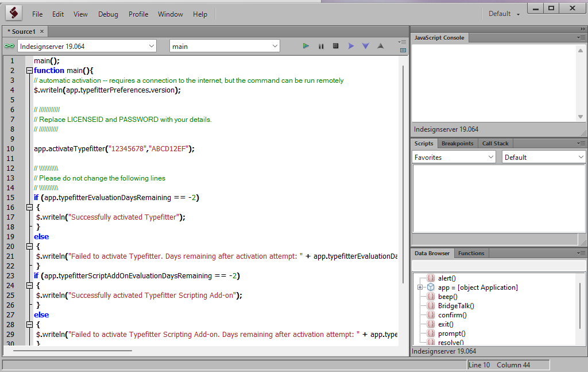Click the small blue icon below the document flyout menu
The image size is (588, 372).
click(403, 50)
